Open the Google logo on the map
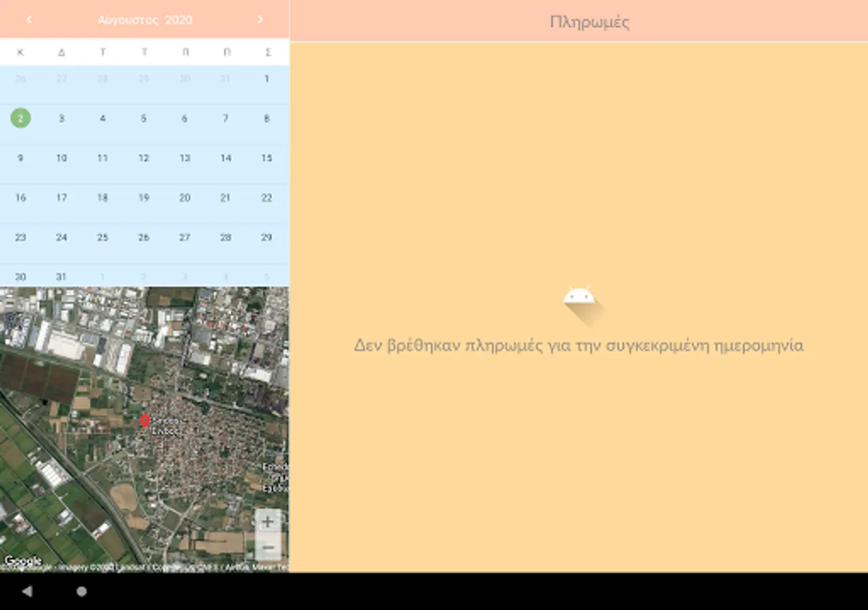868x610 pixels. [x=23, y=561]
